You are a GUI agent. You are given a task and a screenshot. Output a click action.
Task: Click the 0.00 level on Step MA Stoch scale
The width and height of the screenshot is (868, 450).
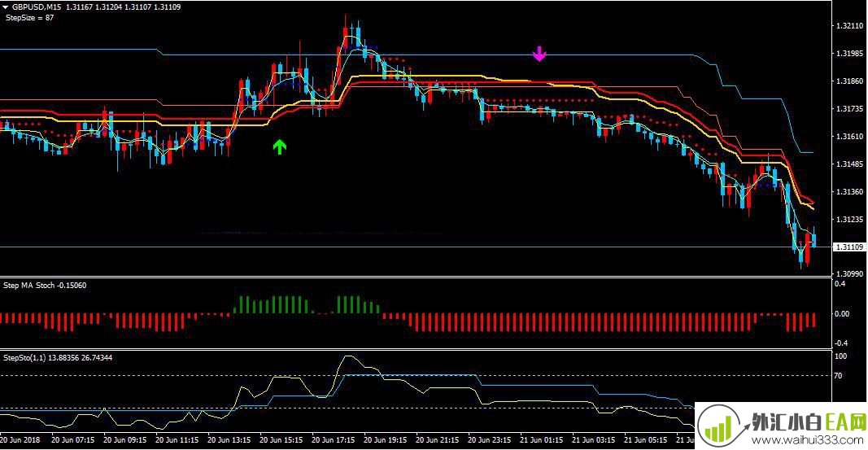pyautogui.click(x=842, y=313)
